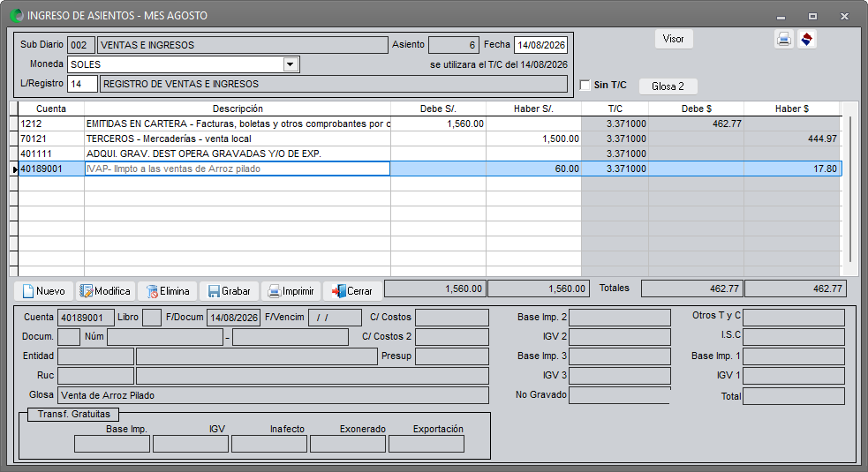Click the I.S.C field
Screen dimensions: 868x472
click(x=794, y=337)
